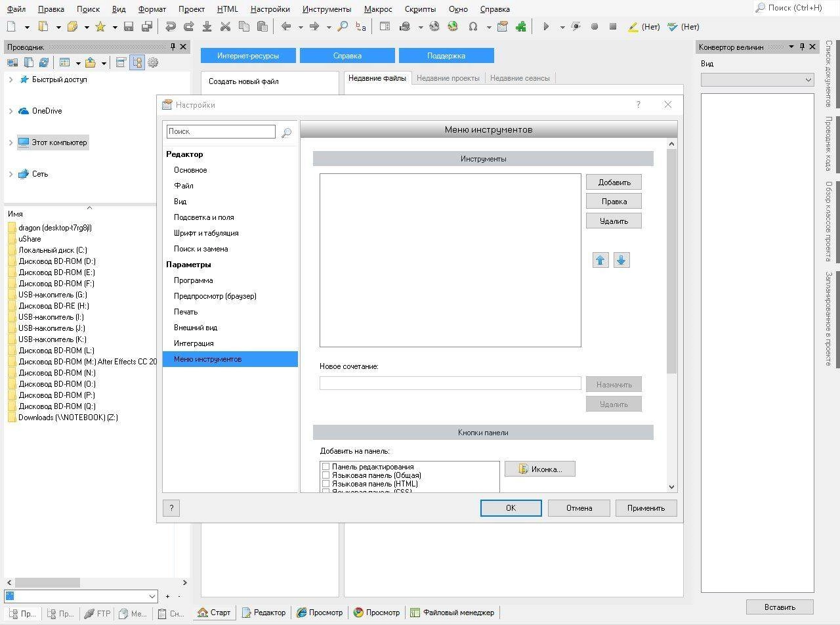840x625 pixels.
Task: Pin the Проводник panel
Action: tap(173, 47)
